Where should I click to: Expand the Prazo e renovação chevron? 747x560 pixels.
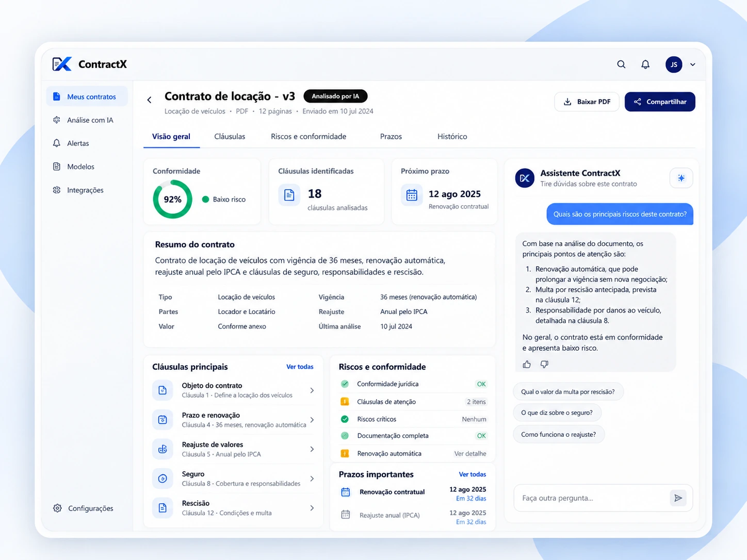coord(312,420)
